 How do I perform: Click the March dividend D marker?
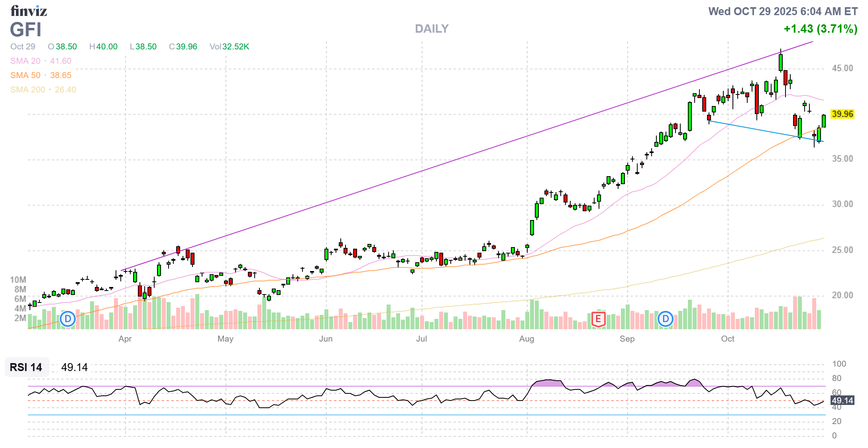[68, 319]
